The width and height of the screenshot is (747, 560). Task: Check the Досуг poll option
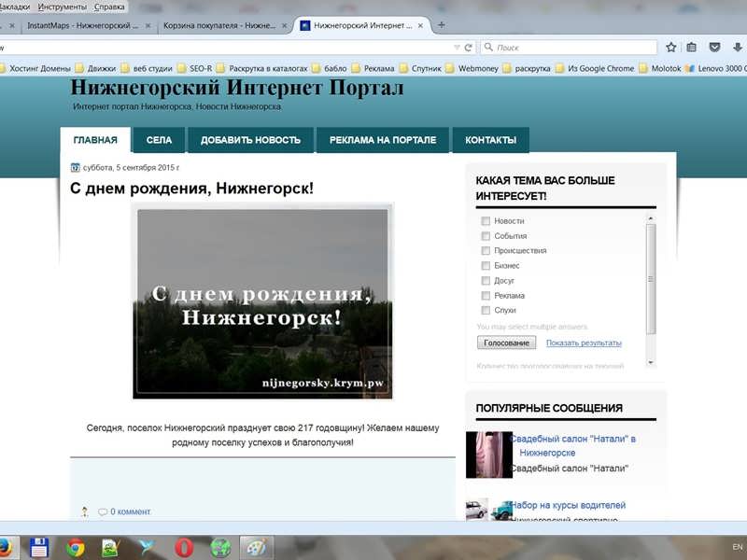[486, 281]
